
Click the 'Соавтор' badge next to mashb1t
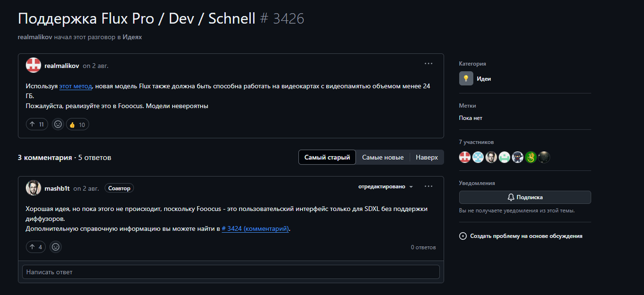[x=119, y=188]
